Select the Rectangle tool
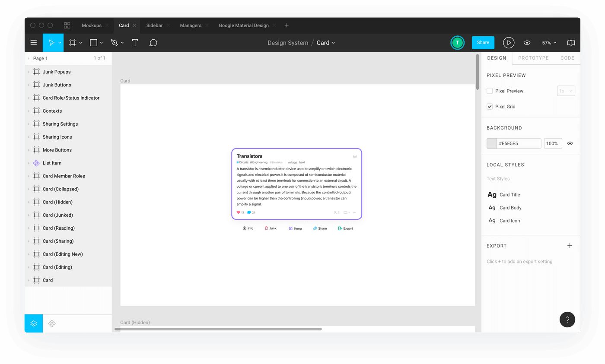The width and height of the screenshot is (605, 364). 92,42
